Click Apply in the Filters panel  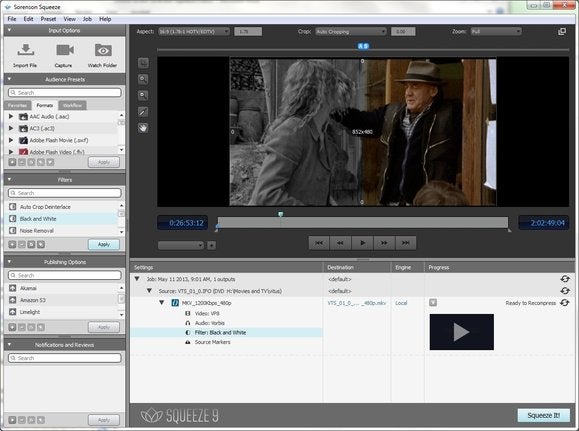104,244
